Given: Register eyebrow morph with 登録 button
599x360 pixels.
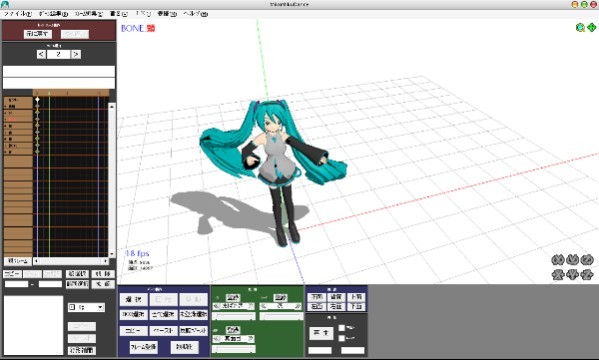Looking at the screenshot, I should (233, 329).
